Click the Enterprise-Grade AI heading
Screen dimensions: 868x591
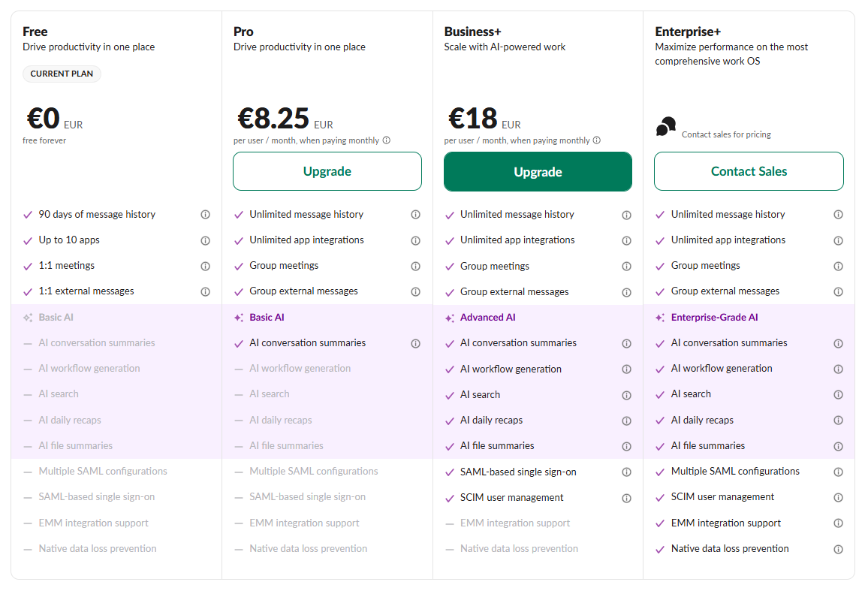pyautogui.click(x=714, y=318)
